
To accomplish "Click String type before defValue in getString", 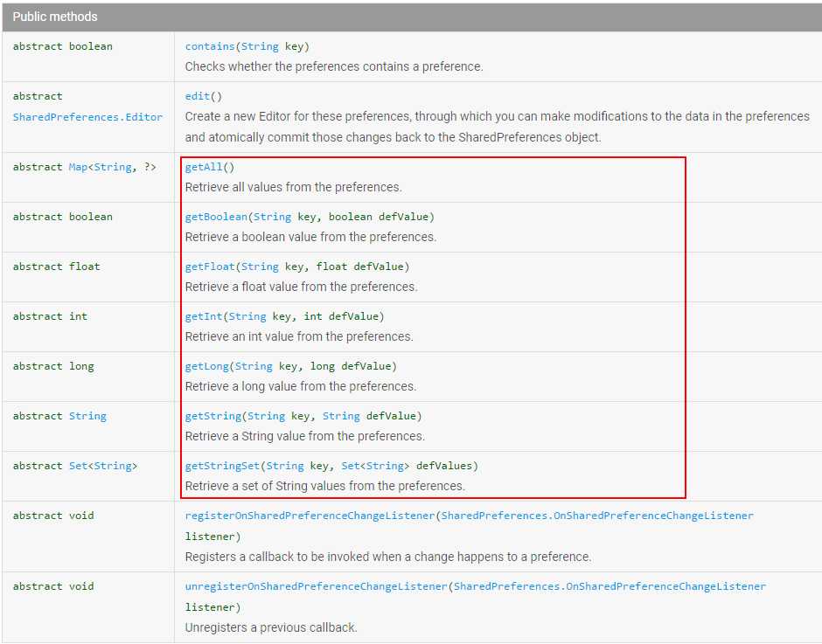I will [341, 416].
